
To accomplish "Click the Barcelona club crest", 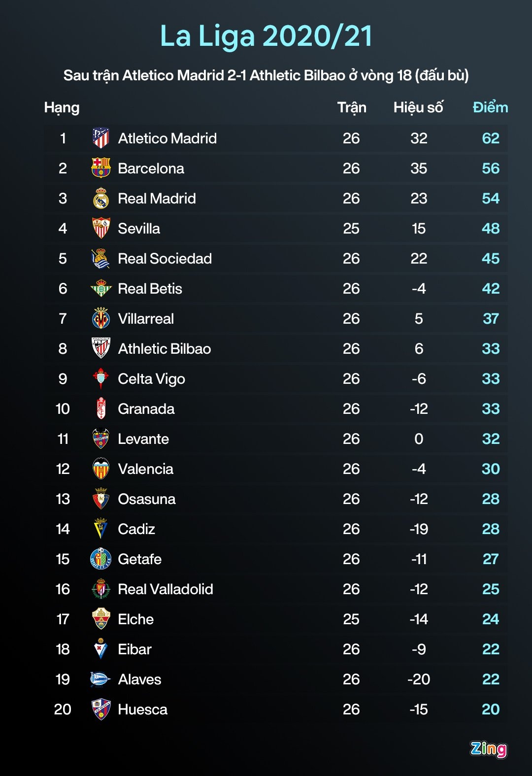I will coord(101,169).
